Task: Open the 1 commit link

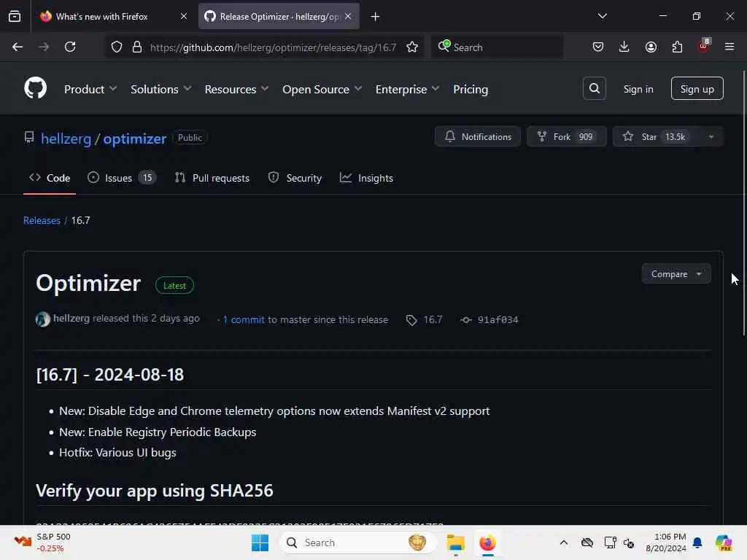Action: pos(244,320)
